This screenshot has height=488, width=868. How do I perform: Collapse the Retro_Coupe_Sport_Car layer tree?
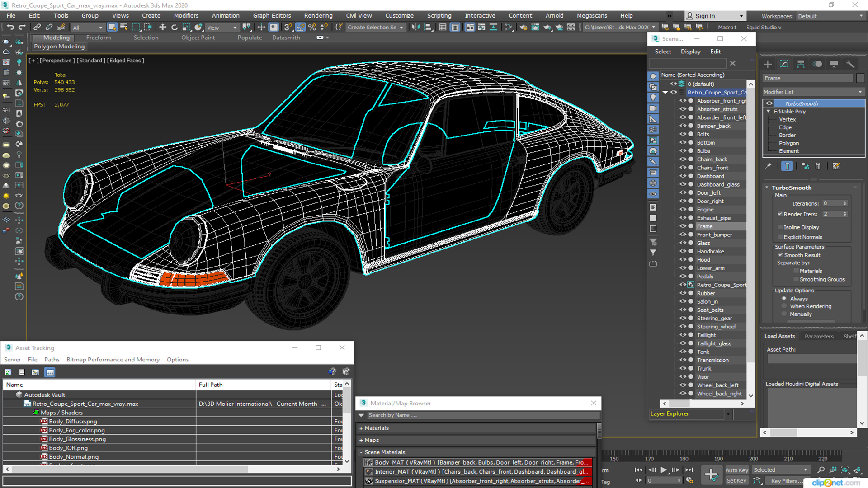pyautogui.click(x=665, y=92)
